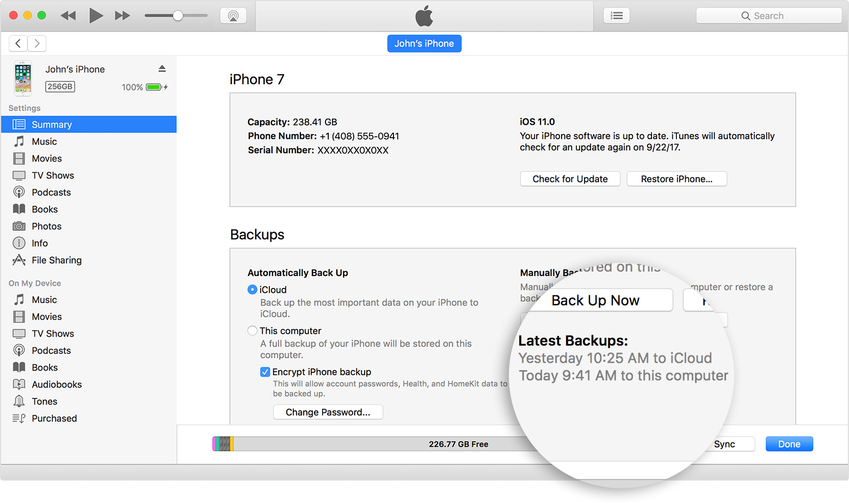The height and width of the screenshot is (504, 849).
Task: Click 'Yesterday 10:25 AM to iCloud' backup entry
Action: tap(615, 358)
